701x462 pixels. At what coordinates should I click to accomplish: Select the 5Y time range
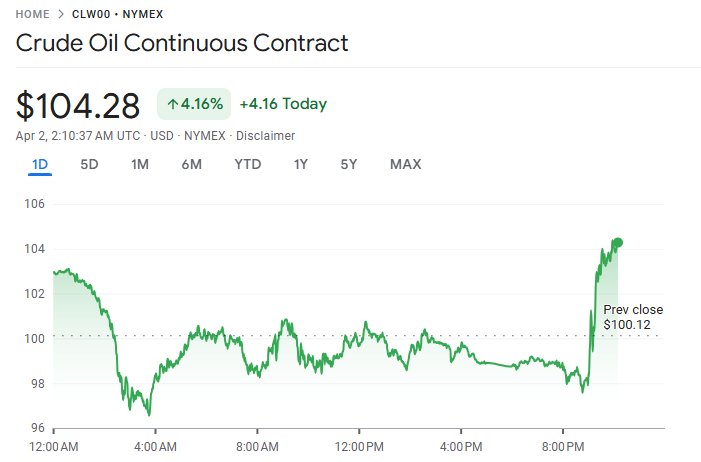click(348, 164)
